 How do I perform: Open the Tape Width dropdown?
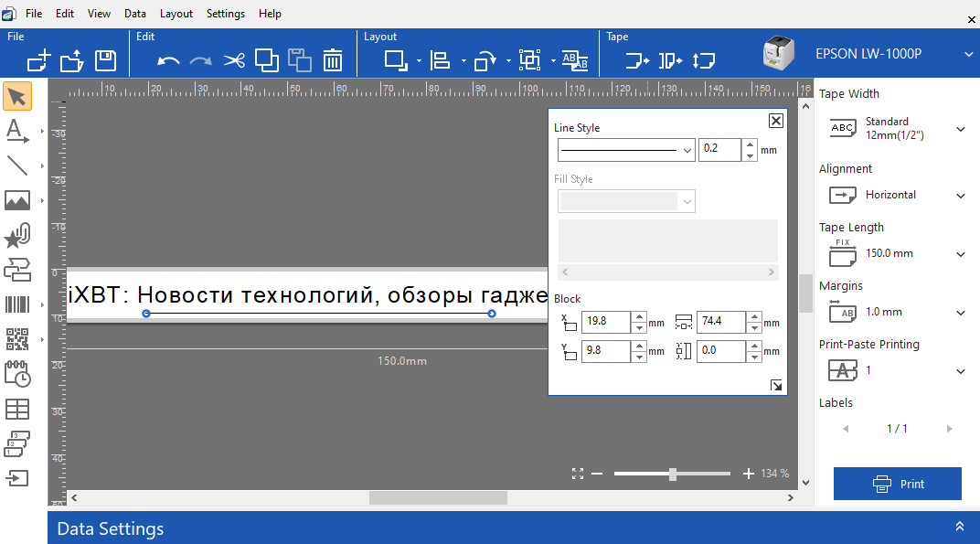click(x=960, y=129)
